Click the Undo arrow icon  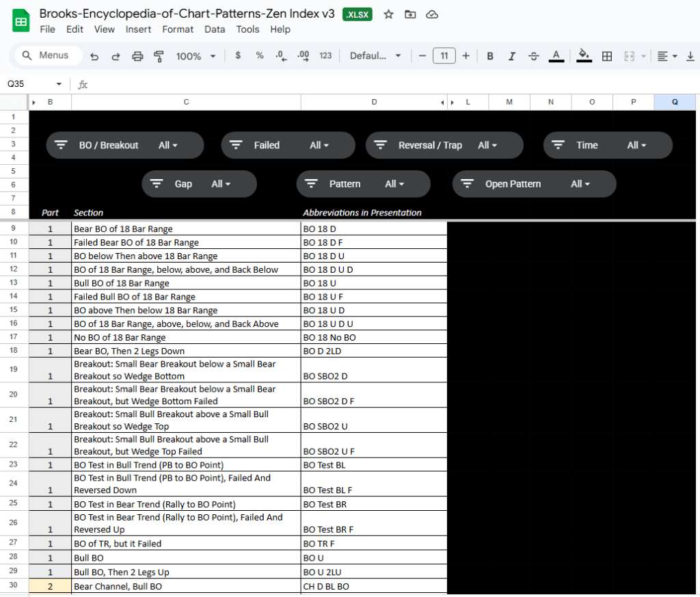[x=94, y=56]
